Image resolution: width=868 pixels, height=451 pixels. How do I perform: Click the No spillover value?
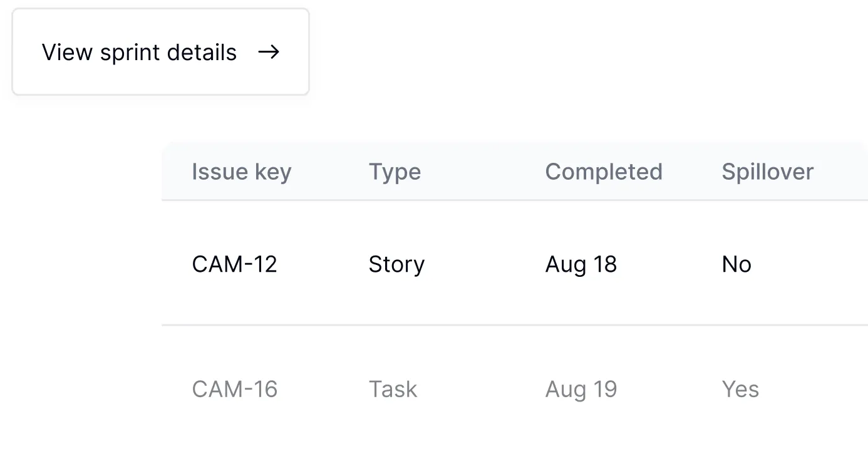[x=736, y=264]
